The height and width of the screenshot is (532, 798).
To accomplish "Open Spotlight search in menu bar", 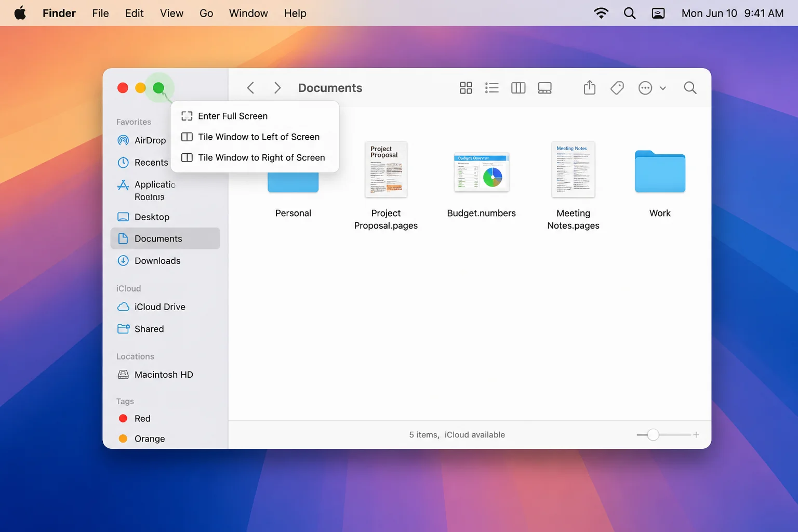I will (630, 13).
